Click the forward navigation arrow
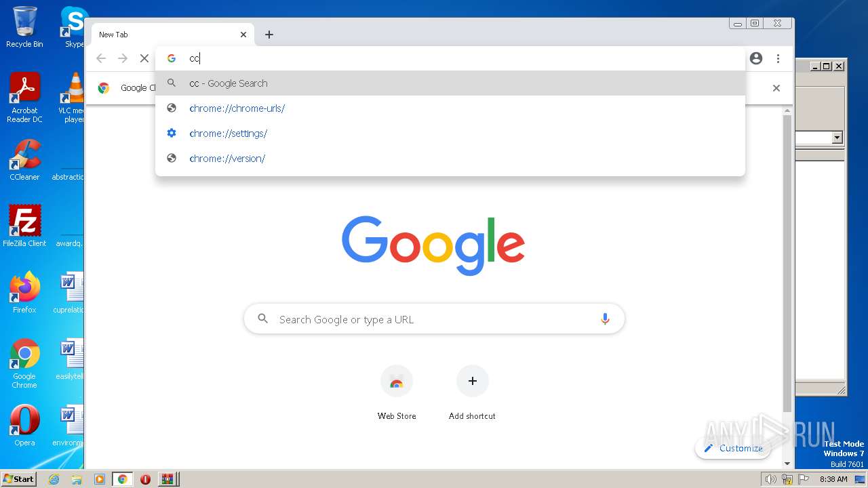 (123, 58)
